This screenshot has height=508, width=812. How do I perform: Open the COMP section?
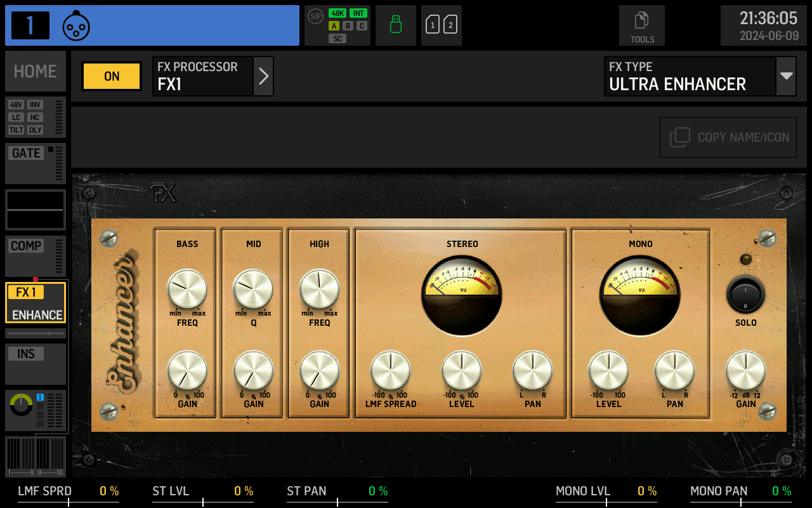point(36,256)
